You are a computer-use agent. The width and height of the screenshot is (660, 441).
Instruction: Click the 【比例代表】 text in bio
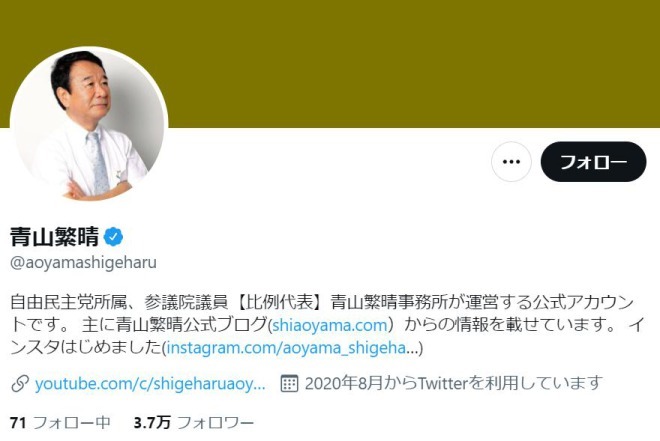[280, 302]
